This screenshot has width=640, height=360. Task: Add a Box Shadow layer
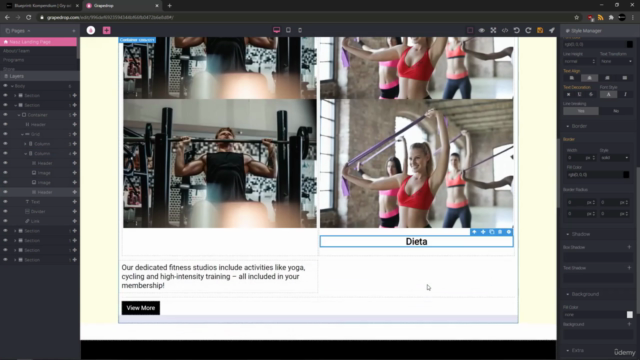(x=629, y=247)
